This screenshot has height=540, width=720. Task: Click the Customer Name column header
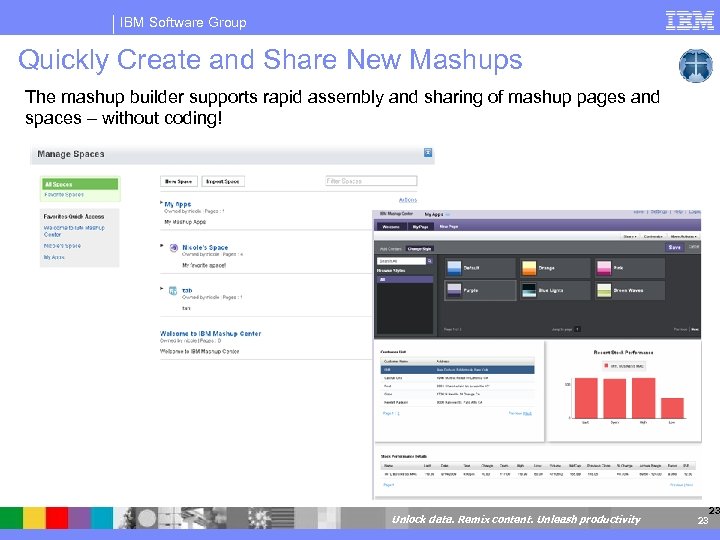click(x=396, y=361)
